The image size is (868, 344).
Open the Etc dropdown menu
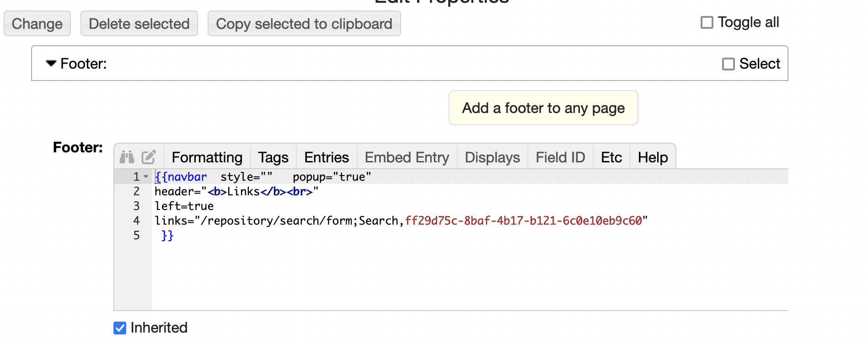click(611, 157)
